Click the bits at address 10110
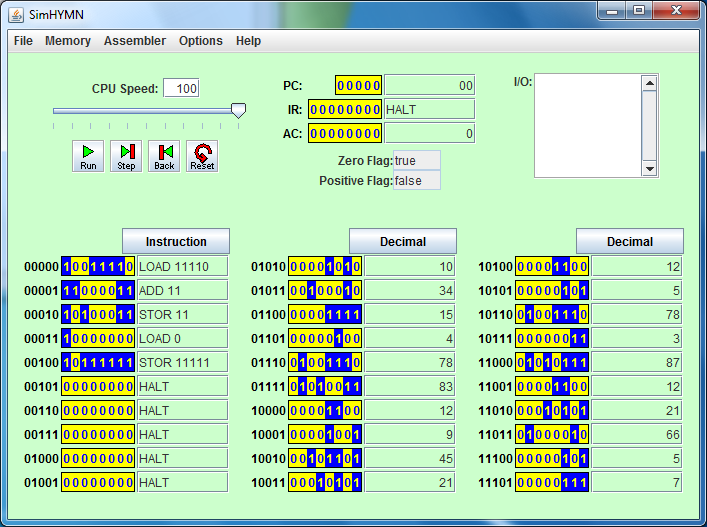 tap(552, 314)
